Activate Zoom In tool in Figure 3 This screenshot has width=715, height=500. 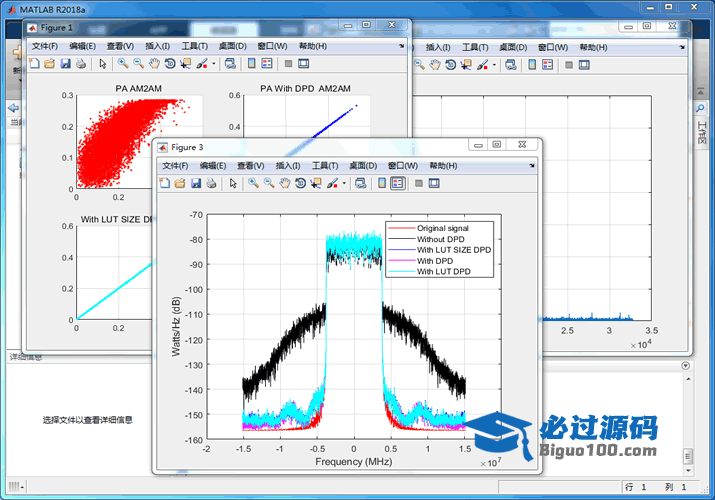[x=253, y=183]
